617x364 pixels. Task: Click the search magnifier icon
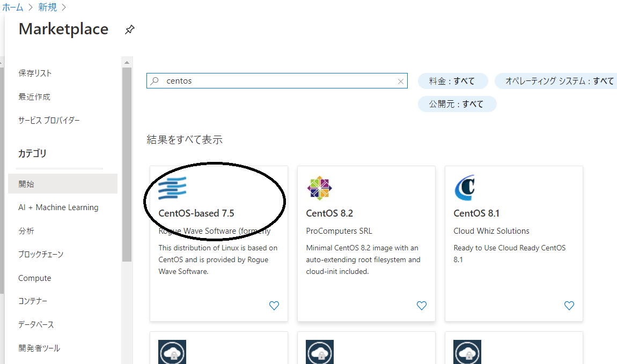[x=155, y=80]
